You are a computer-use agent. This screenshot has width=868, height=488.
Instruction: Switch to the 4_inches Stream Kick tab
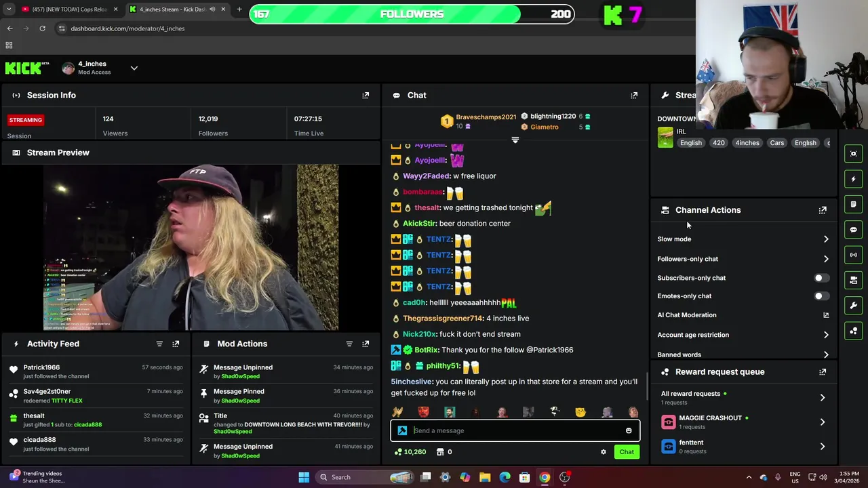click(178, 9)
